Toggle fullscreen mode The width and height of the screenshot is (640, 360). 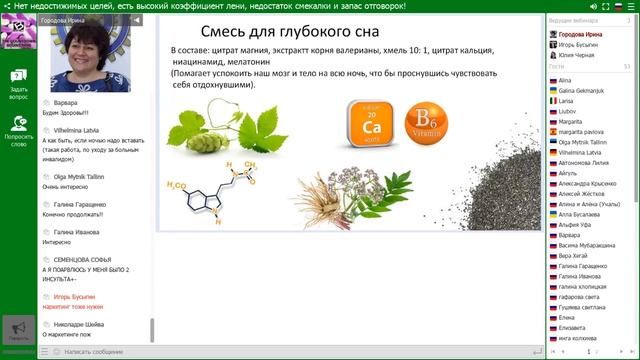[x=606, y=7]
